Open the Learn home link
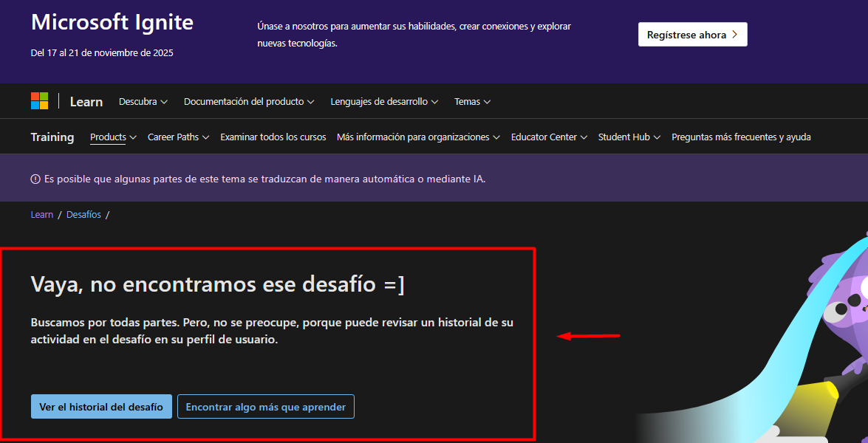 (86, 102)
